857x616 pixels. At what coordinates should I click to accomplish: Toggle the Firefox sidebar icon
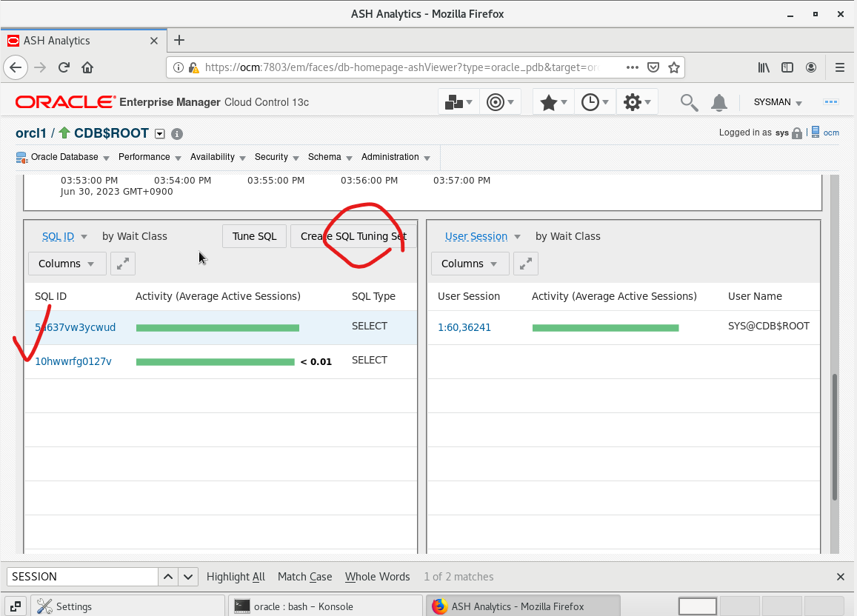[x=787, y=67]
